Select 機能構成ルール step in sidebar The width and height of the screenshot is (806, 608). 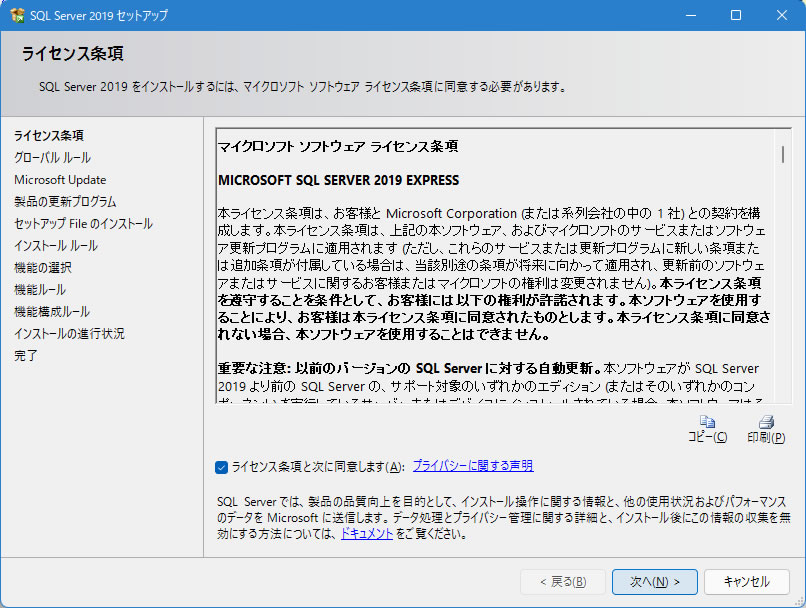pos(52,311)
